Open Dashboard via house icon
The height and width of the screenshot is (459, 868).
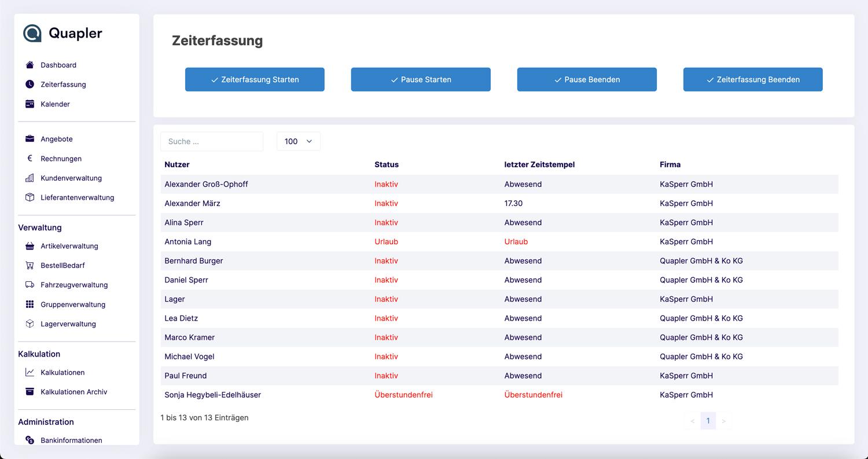[x=30, y=65]
